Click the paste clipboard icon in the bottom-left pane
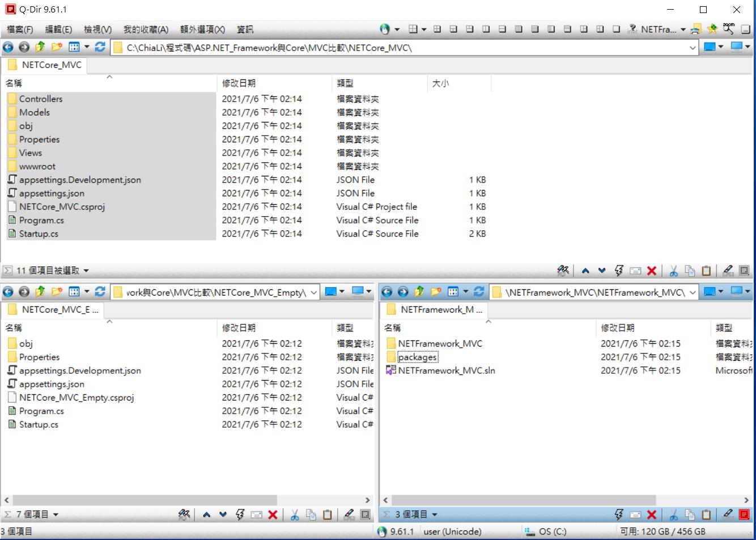This screenshot has width=756, height=540. click(327, 514)
